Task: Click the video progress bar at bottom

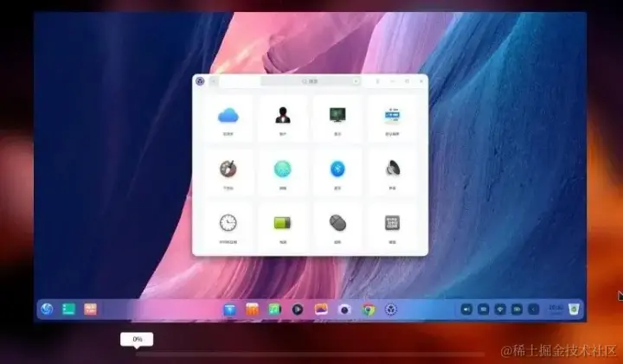Action: 310,354
